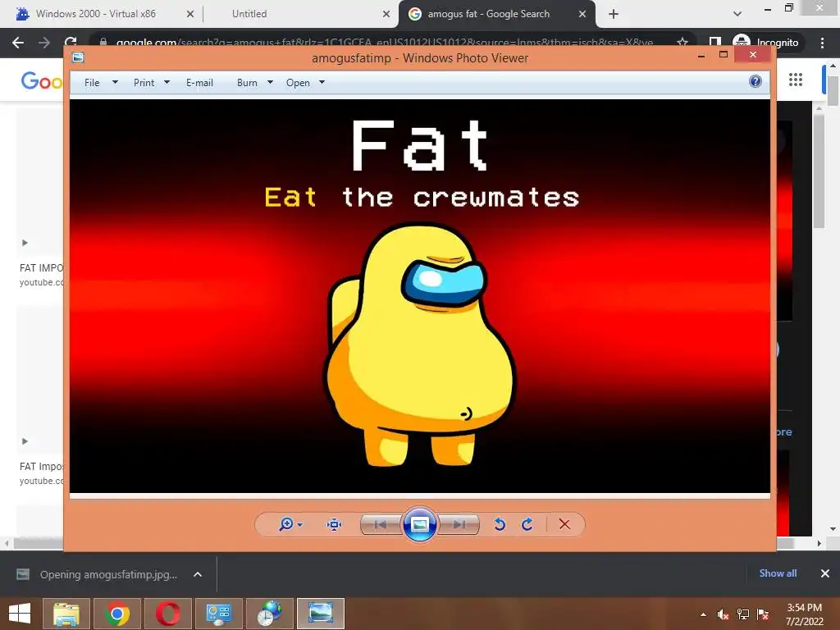Open the zoom magnifier in Photo Viewer

coord(286,524)
